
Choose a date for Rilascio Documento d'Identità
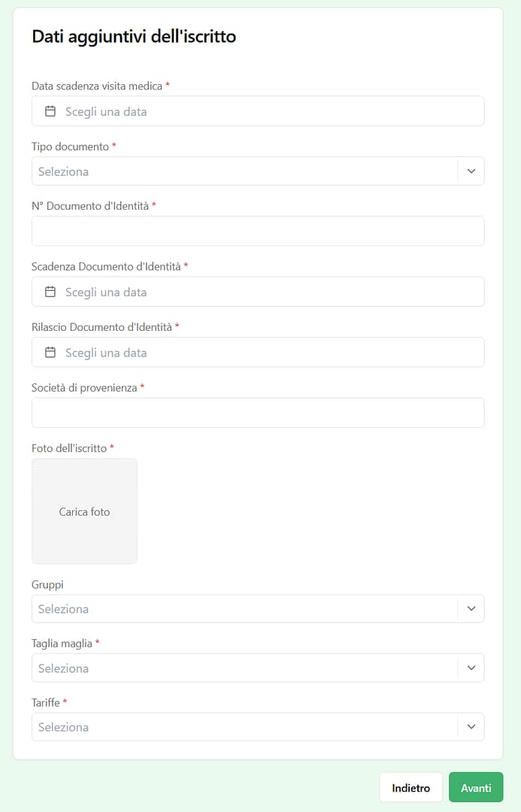tap(106, 353)
